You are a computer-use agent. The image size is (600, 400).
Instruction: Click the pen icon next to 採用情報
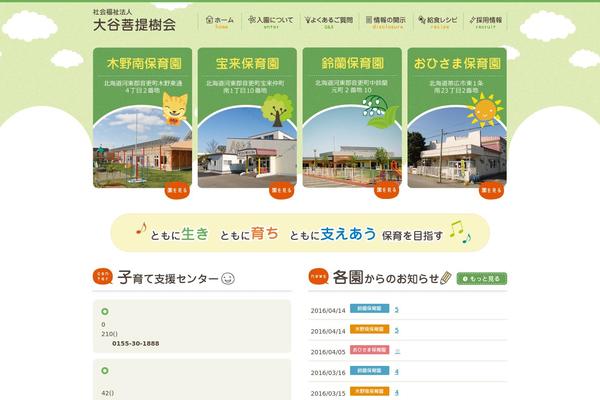pos(472,20)
